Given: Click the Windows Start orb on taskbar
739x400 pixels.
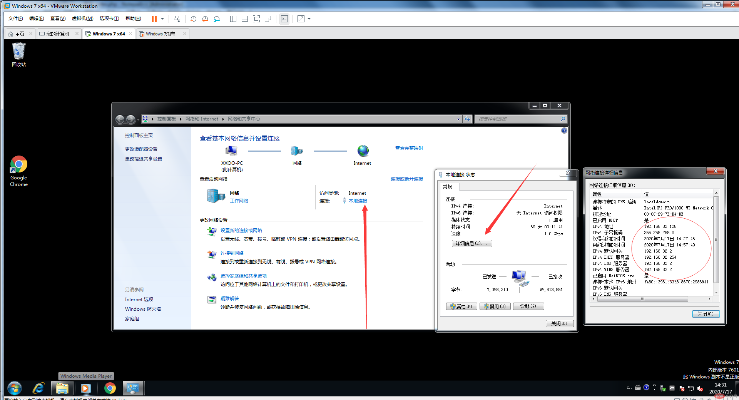Looking at the screenshot, I should point(14,389).
